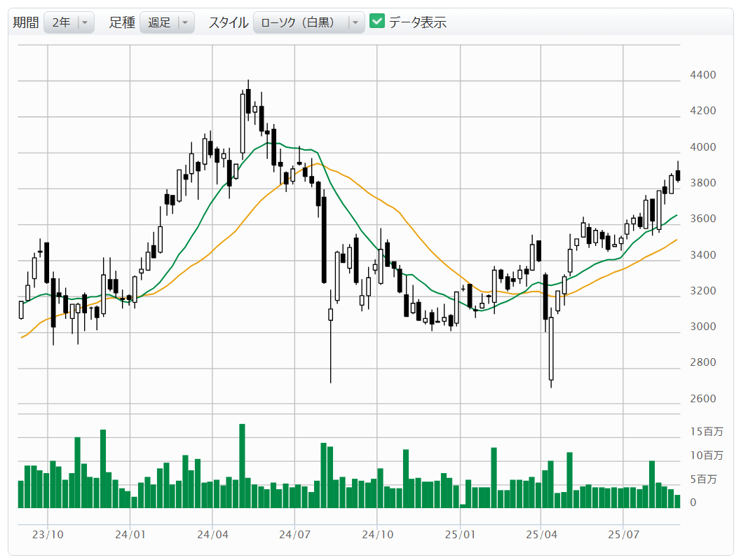This screenshot has width=741, height=560.
Task: Click the 期間 label in the toolbar
Action: click(26, 22)
